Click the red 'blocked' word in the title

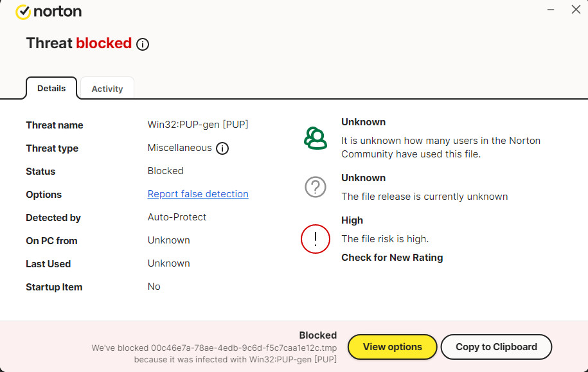click(103, 43)
